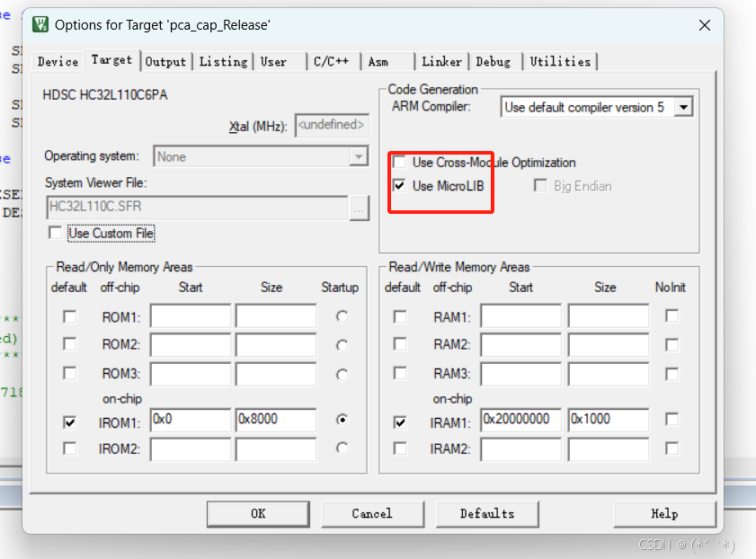756x559 pixels.
Task: Edit the IROM1 Size field showing 0x8000
Action: (276, 420)
